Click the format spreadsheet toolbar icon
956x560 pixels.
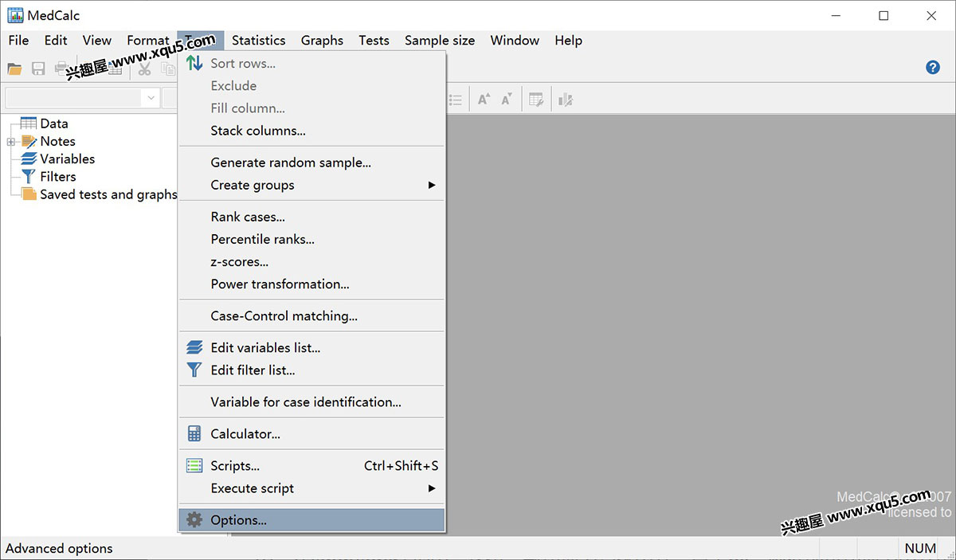tap(536, 100)
